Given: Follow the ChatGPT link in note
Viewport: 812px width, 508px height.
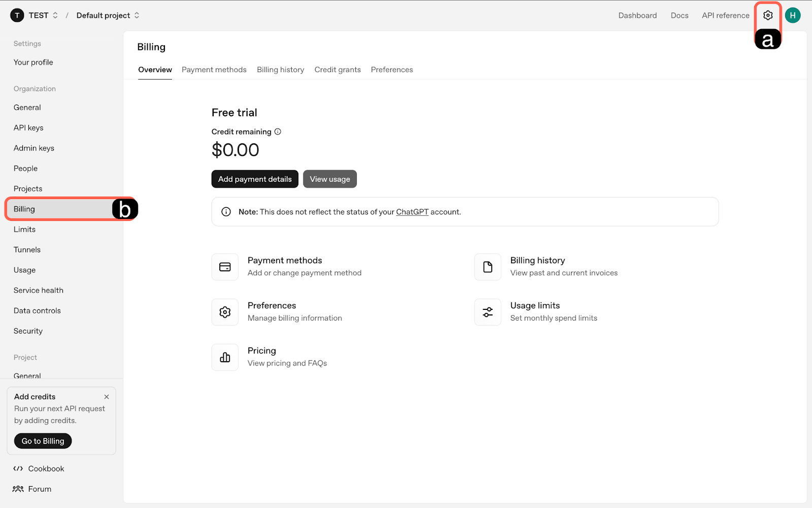Looking at the screenshot, I should pos(412,212).
